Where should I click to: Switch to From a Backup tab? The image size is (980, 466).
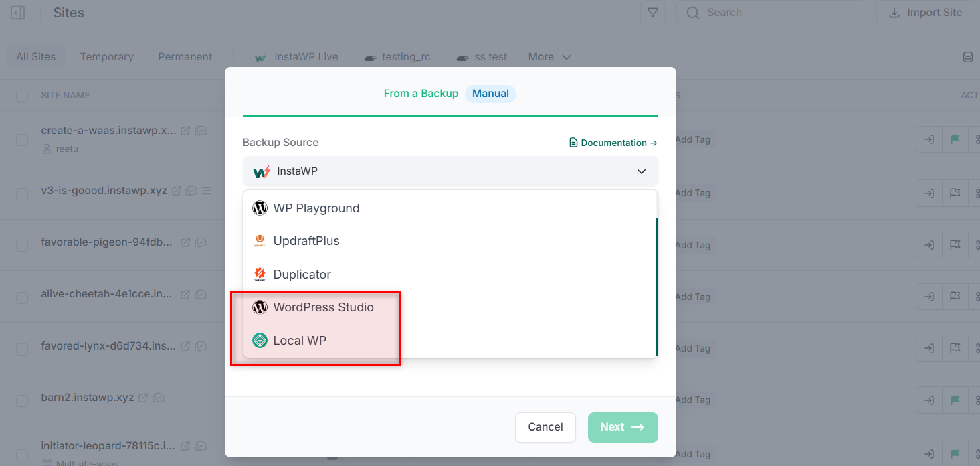click(x=421, y=94)
